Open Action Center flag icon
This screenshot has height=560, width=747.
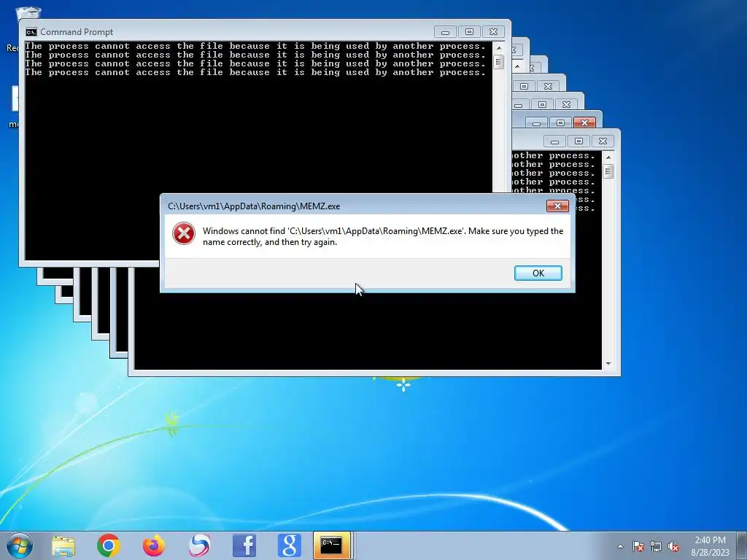tap(638, 546)
